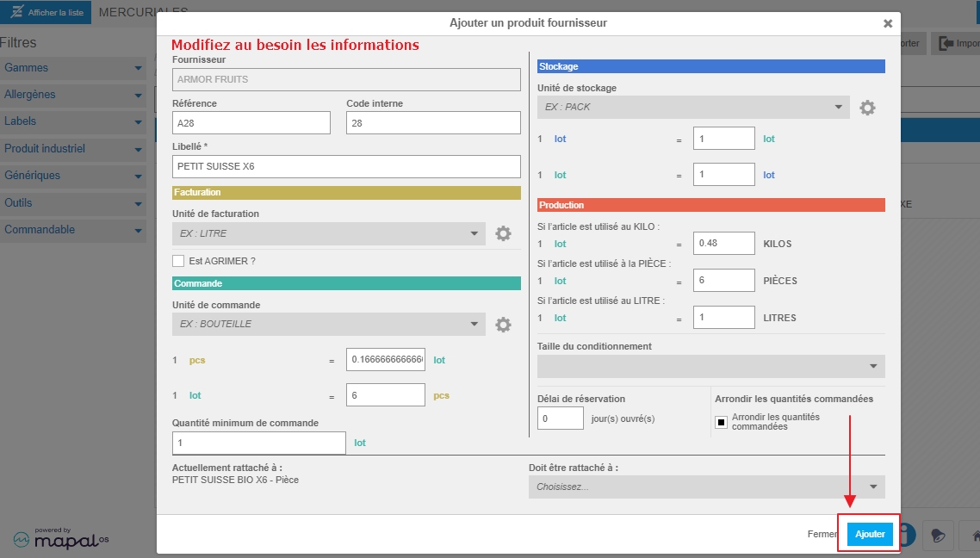The image size is (980, 558).
Task: Open the Doit être rattaché à dropdown
Action: (707, 487)
